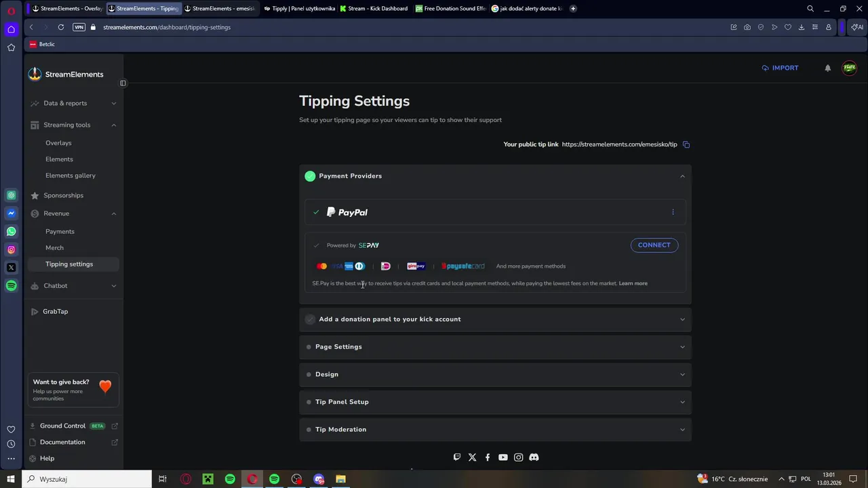Collapse the StreamElements sidebar panel

click(123, 83)
